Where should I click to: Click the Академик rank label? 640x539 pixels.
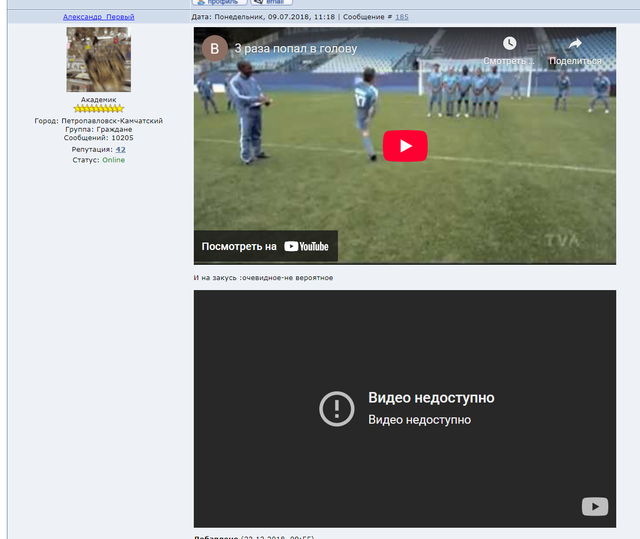98,100
